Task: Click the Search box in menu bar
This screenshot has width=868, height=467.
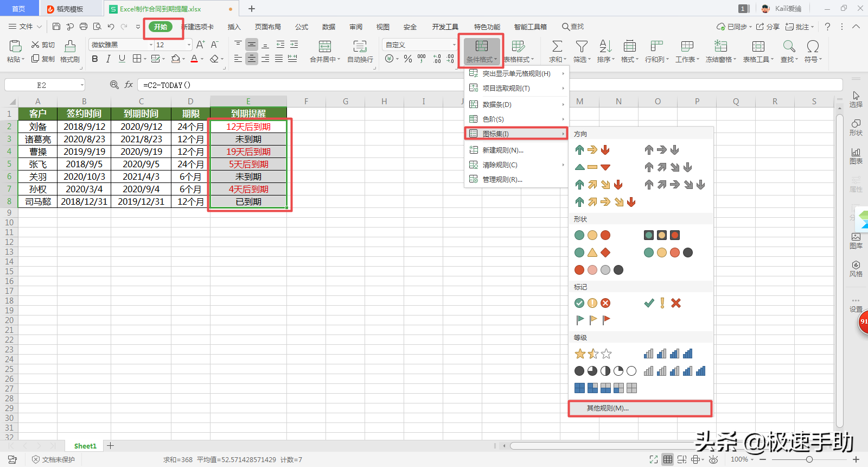Action: 573,27
